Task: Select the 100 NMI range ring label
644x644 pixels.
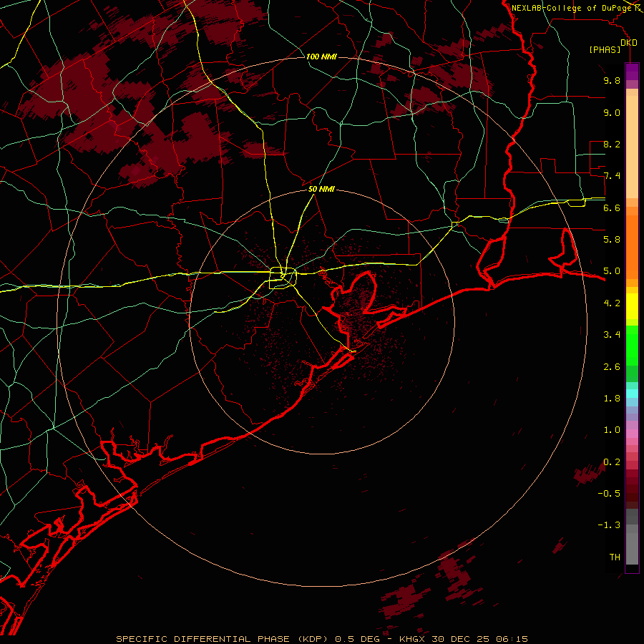Action: tap(321, 57)
